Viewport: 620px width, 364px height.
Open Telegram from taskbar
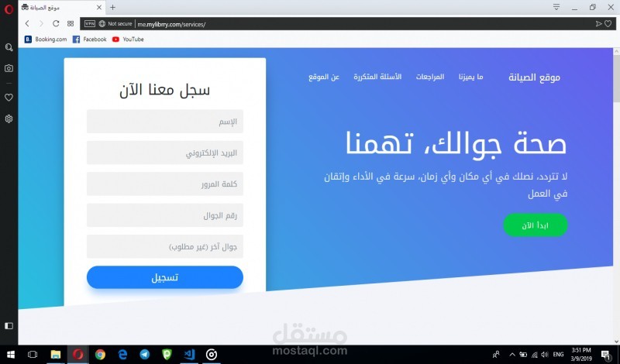tap(145, 355)
